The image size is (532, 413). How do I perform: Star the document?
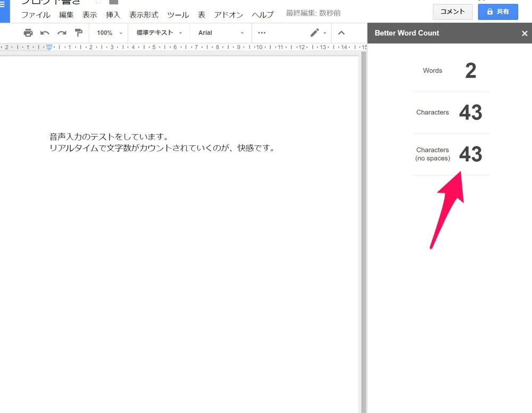click(x=98, y=2)
